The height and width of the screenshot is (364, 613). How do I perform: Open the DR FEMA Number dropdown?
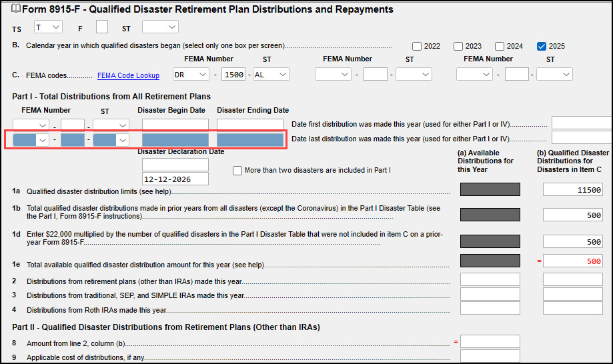[x=191, y=75]
